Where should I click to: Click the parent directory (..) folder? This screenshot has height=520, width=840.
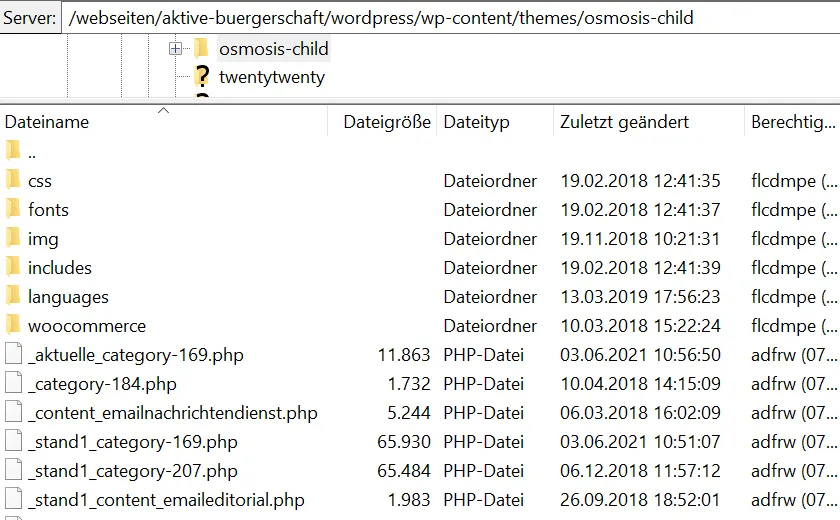[x=21, y=152]
